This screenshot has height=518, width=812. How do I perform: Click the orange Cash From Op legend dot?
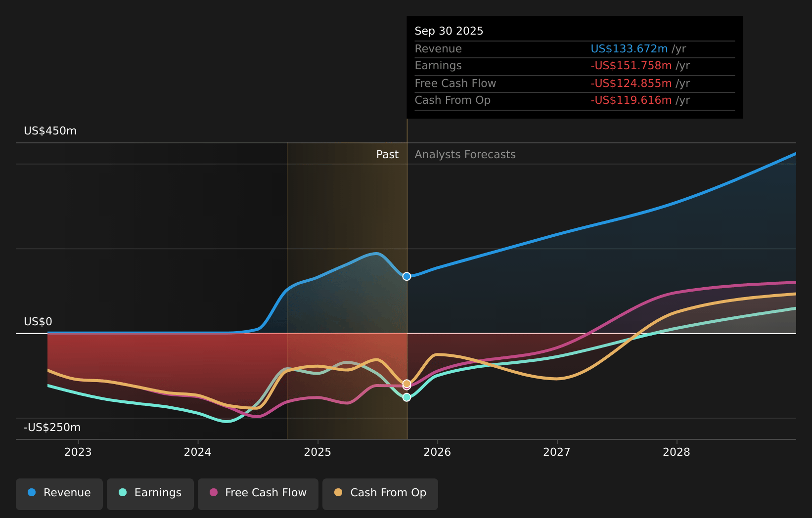point(338,492)
